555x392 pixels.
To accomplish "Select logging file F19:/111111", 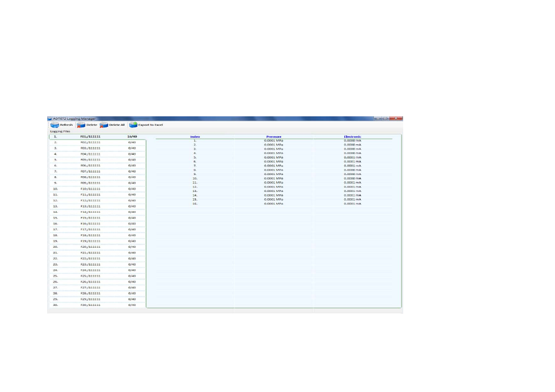I will [97, 241].
